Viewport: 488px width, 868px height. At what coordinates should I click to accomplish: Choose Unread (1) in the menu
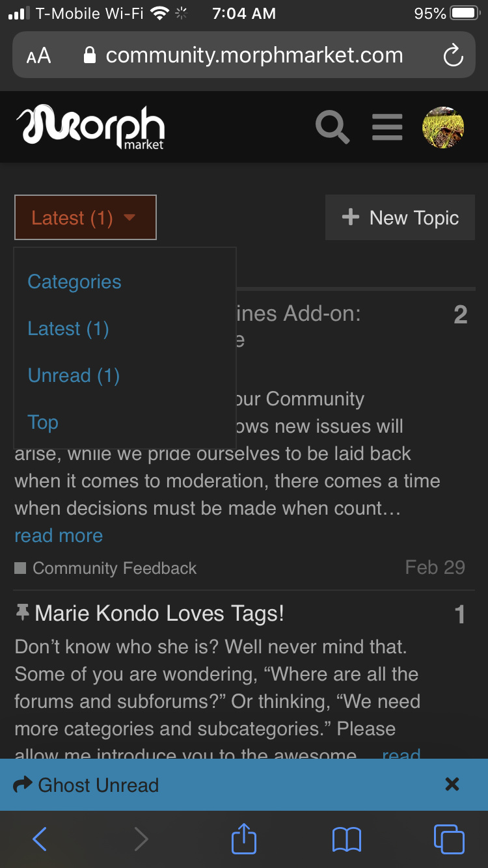(74, 375)
